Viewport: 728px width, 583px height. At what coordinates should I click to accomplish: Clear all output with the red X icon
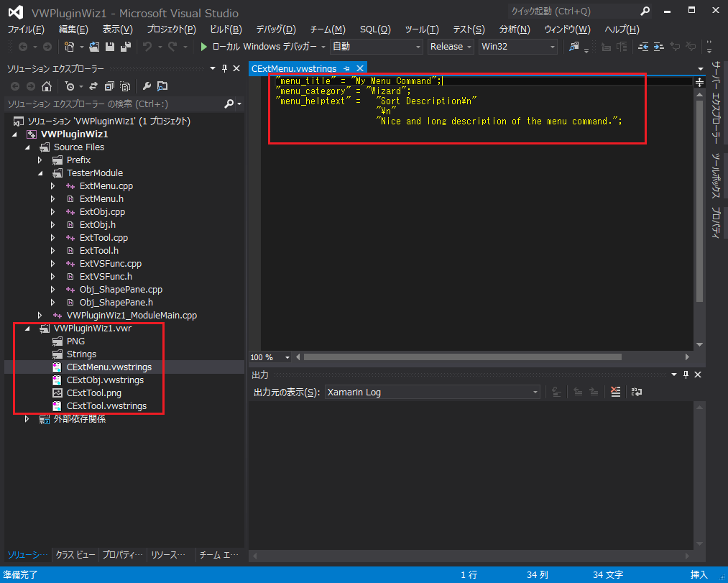[615, 392]
